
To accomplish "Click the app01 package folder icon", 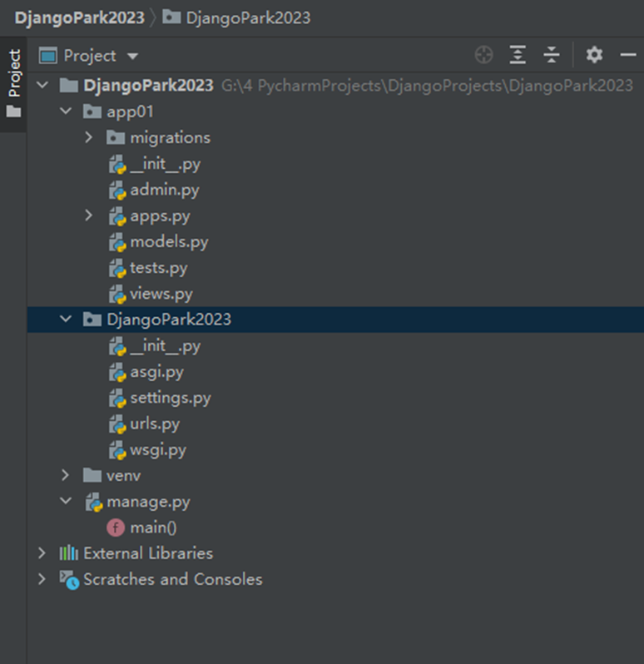I will pyautogui.click(x=92, y=111).
